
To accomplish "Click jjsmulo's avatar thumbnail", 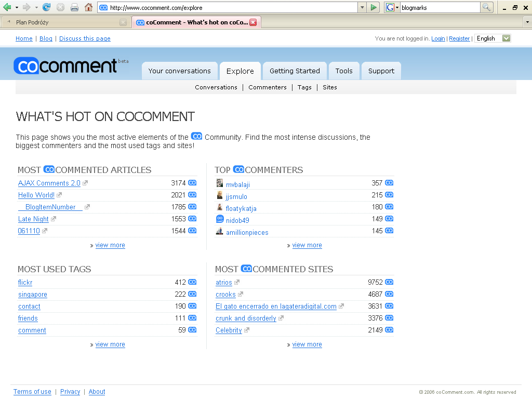I will tap(220, 195).
